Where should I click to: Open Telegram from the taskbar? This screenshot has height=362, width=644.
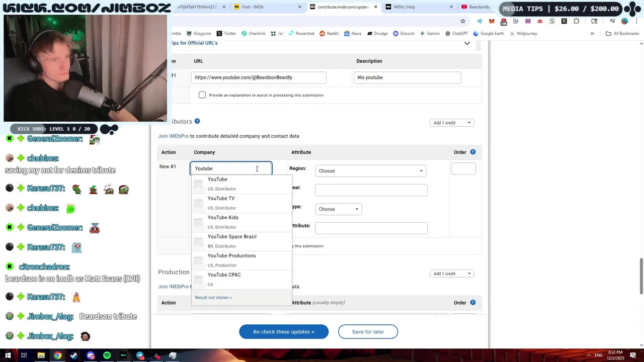[140, 355]
